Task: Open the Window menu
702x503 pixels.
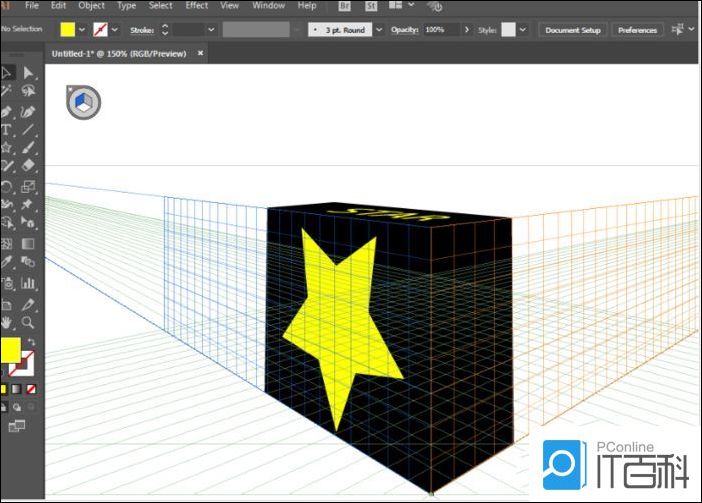Action: pyautogui.click(x=268, y=6)
